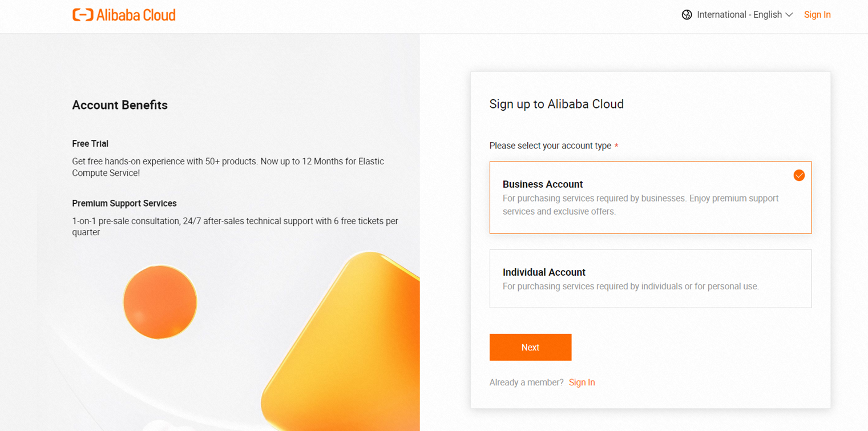Viewport: 868px width, 431px height.
Task: Click the globe language icon
Action: [x=687, y=15]
